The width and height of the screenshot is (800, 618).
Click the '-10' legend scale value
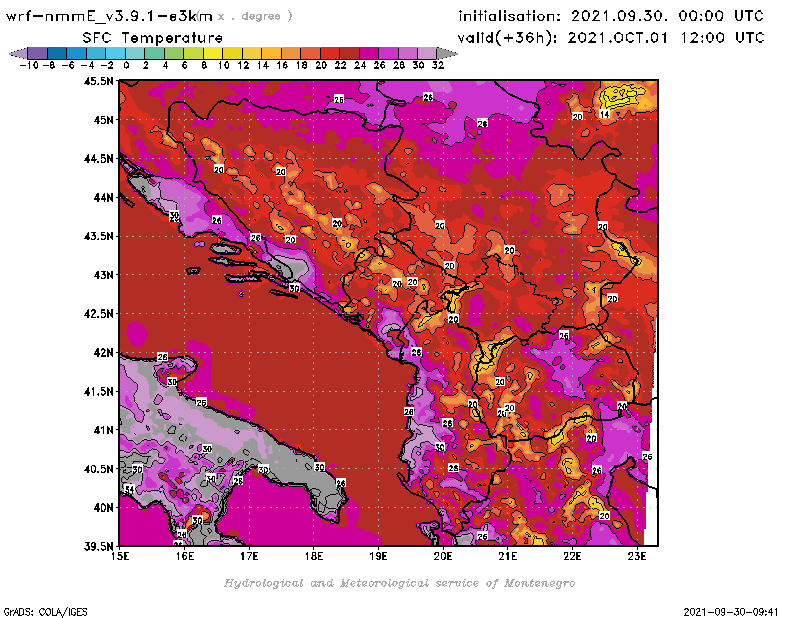tap(29, 65)
